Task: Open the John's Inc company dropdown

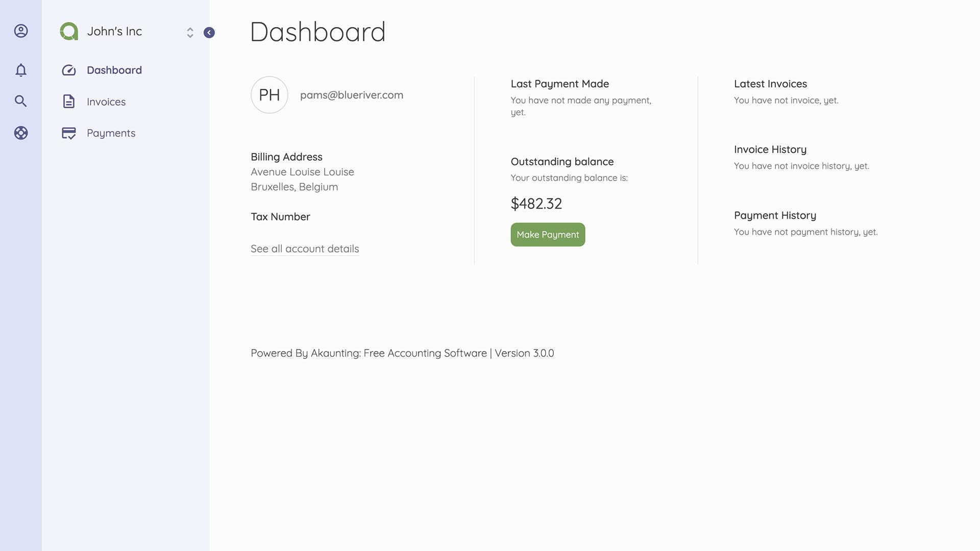Action: pyautogui.click(x=127, y=32)
